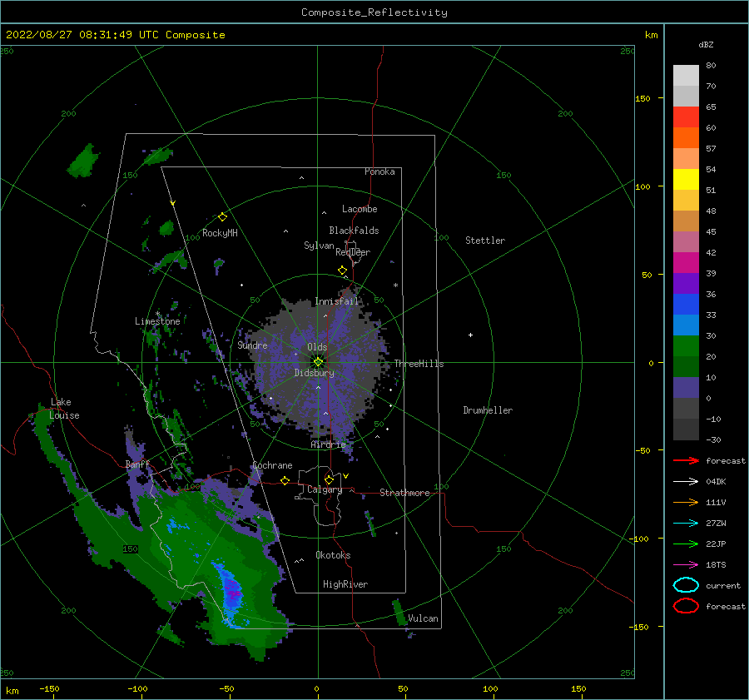Select the red 'forecast' ellipse legend icon
749x700 pixels.
point(686,606)
